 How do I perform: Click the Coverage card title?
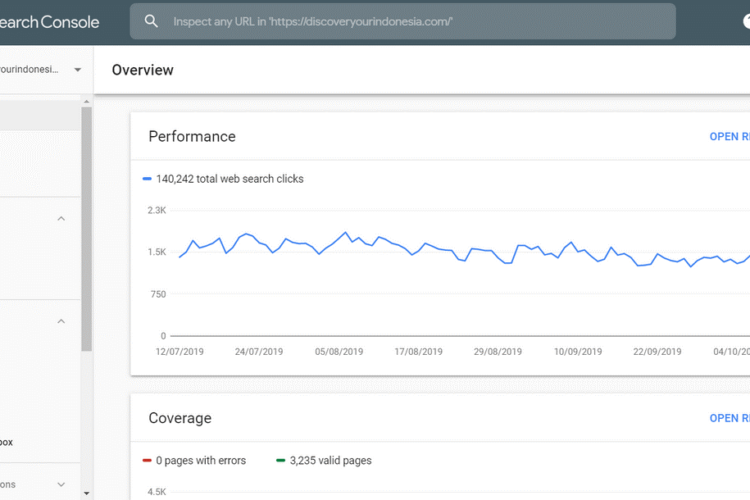180,418
